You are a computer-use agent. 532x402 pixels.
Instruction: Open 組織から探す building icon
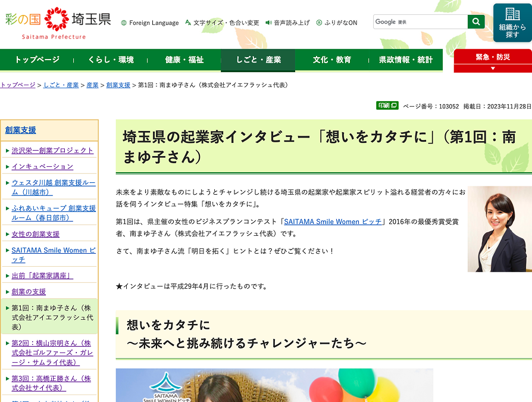pos(512,23)
